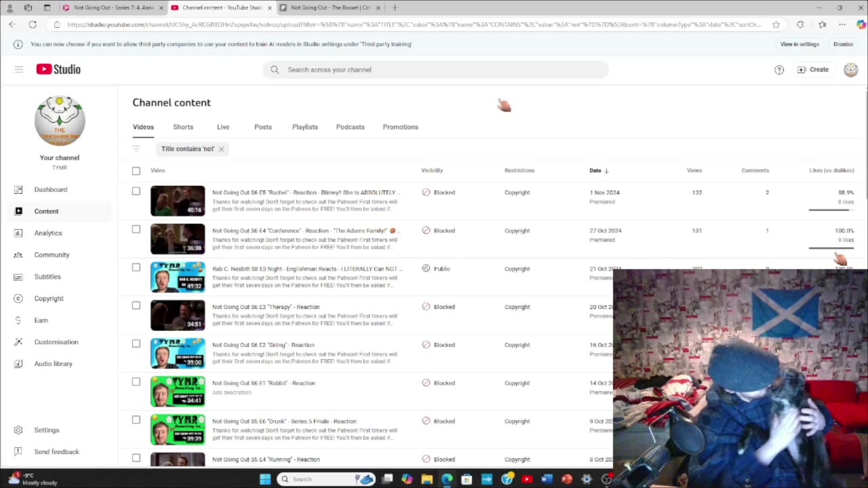Screen dimensions: 868x488
Task: Open the YouTube Studio hamburger menu
Action: [19, 69]
